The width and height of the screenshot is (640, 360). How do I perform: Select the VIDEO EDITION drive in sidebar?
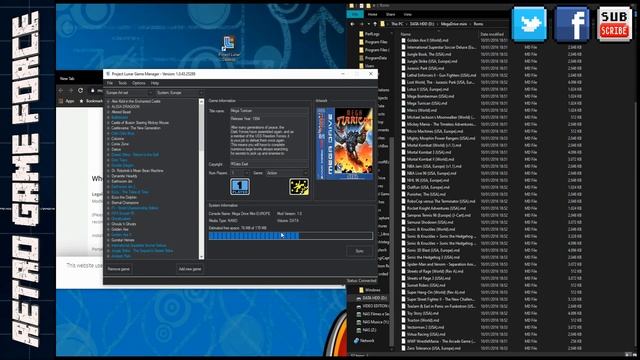click(x=372, y=306)
